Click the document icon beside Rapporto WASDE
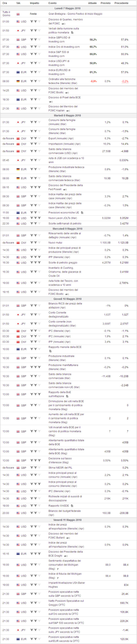This screenshot has width=137, height=644. click(x=72, y=506)
